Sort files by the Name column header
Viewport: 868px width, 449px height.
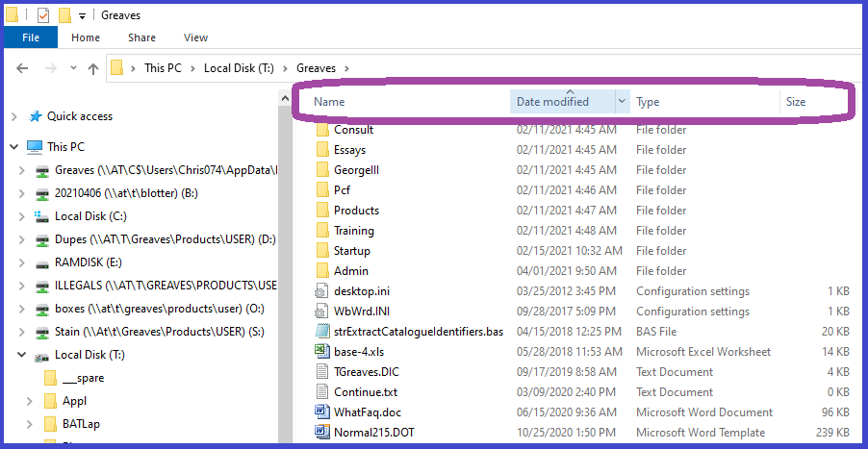point(329,102)
